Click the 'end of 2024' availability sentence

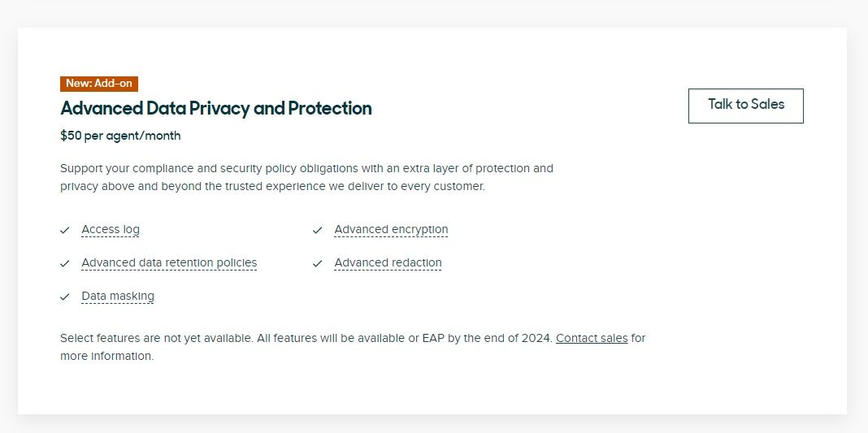(x=502, y=338)
